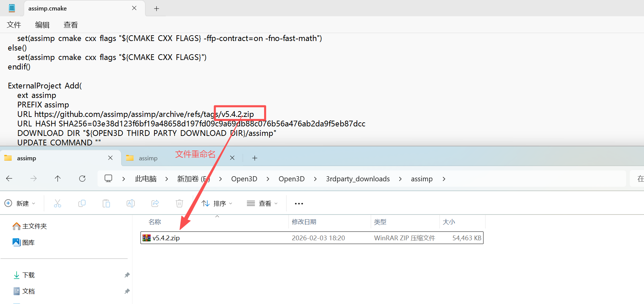
Task: Click the Share icon
Action: point(155,203)
